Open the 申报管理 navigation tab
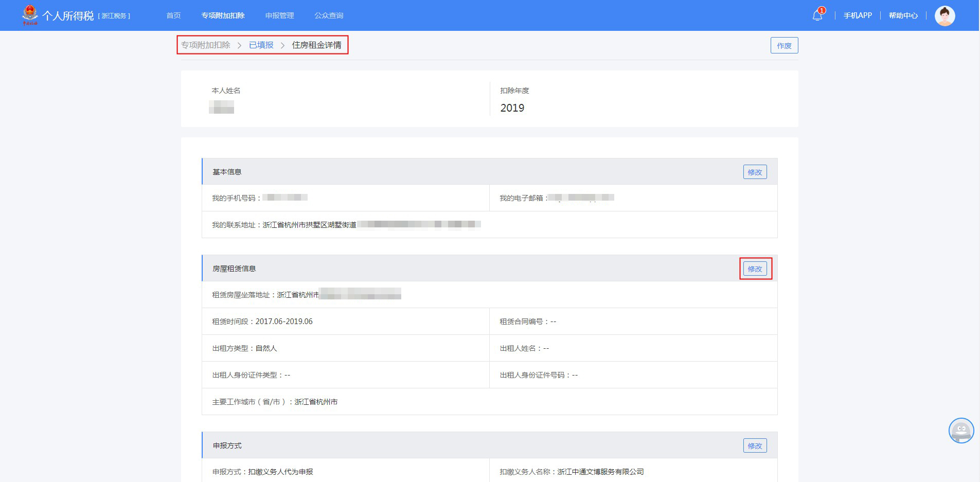 coord(279,15)
